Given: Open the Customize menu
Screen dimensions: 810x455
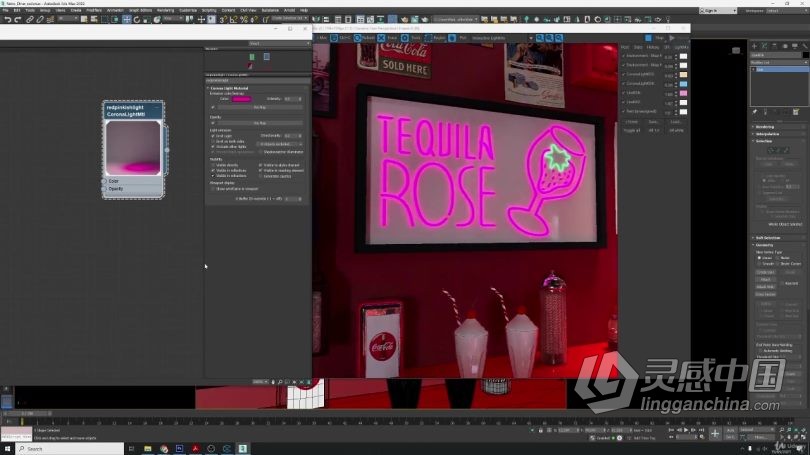Looking at the screenshot, I should point(188,10).
